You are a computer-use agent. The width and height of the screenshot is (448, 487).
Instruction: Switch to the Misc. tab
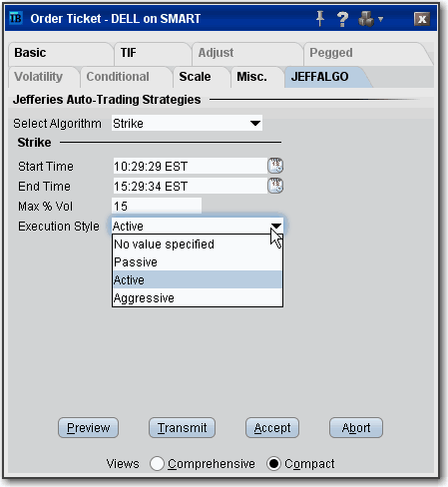click(257, 77)
